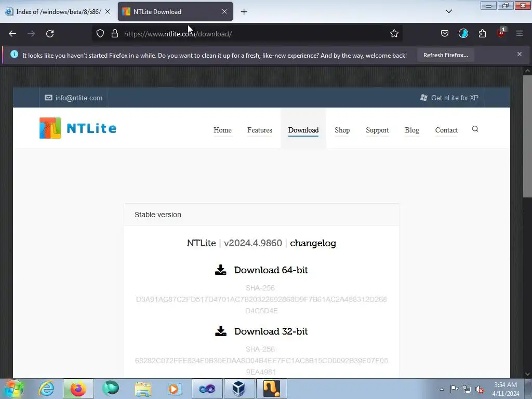Open the changelog link
The image size is (532, 399).
coord(313,243)
